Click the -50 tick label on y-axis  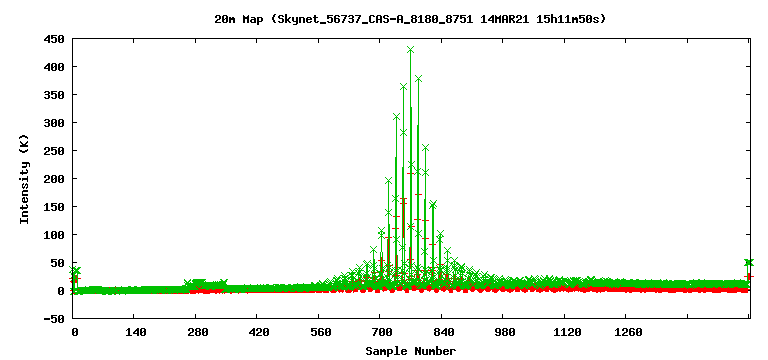click(55, 319)
